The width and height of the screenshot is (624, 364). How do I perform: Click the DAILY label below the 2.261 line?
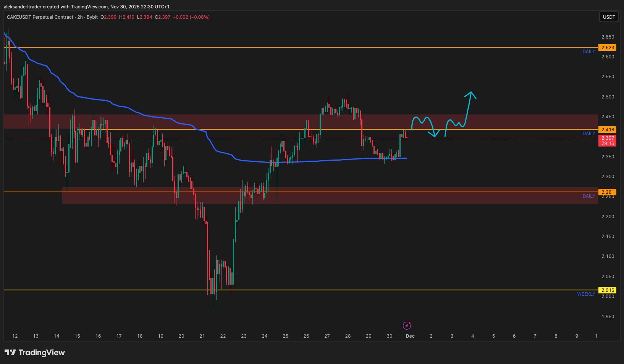[x=589, y=196]
